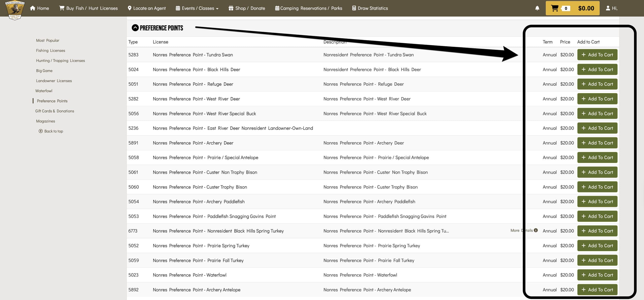Select Magazines in sidebar
This screenshot has width=644, height=300.
(46, 121)
